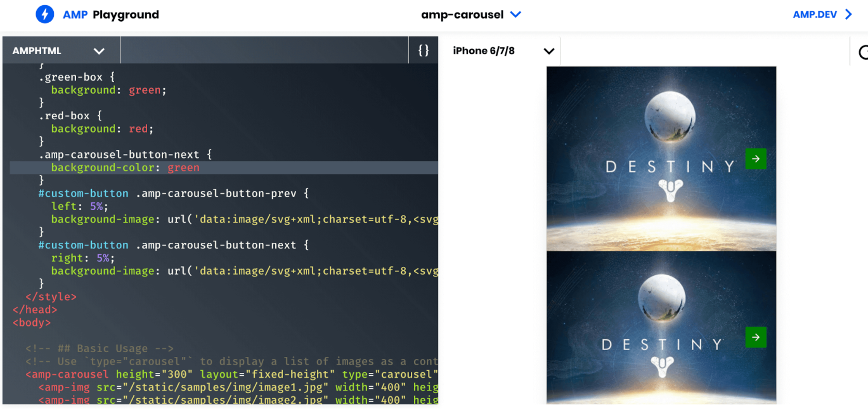Click the first Destiny carousel image
The image size is (868, 409).
coord(661,159)
